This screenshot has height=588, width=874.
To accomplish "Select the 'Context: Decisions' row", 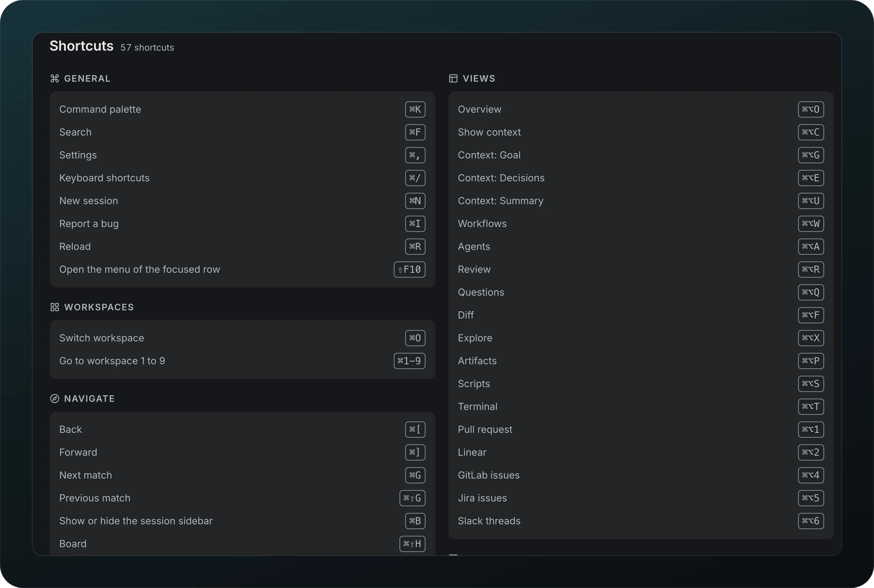I will 641,178.
